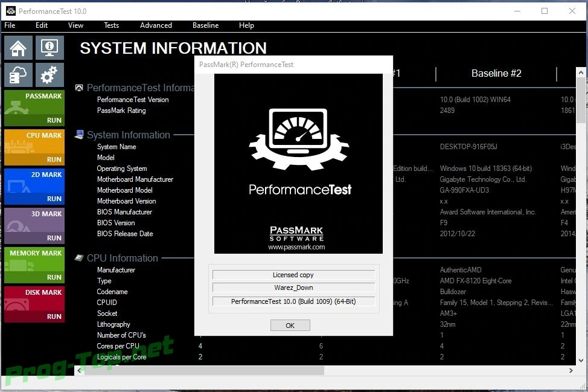Click the vertical scrollbar down arrow
The width and height of the screenshot is (588, 392).
tap(581, 361)
